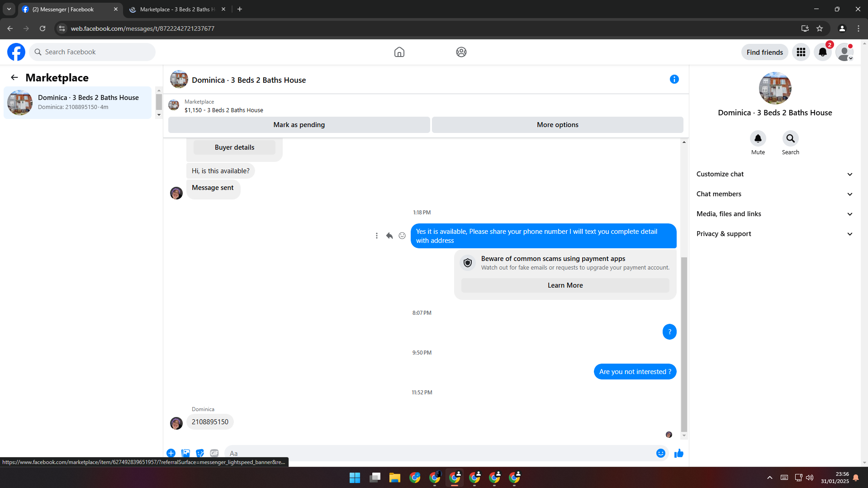
Task: Click Mark as pending button
Action: click(299, 125)
